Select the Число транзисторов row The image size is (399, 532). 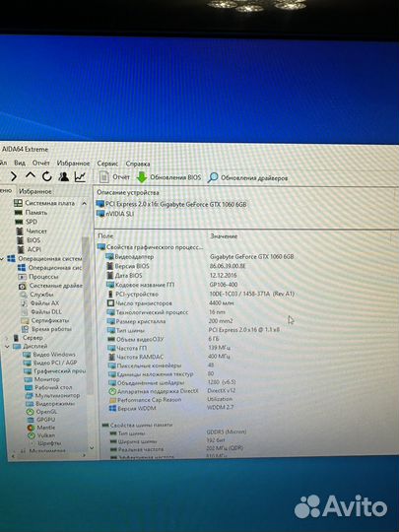[x=170, y=303]
